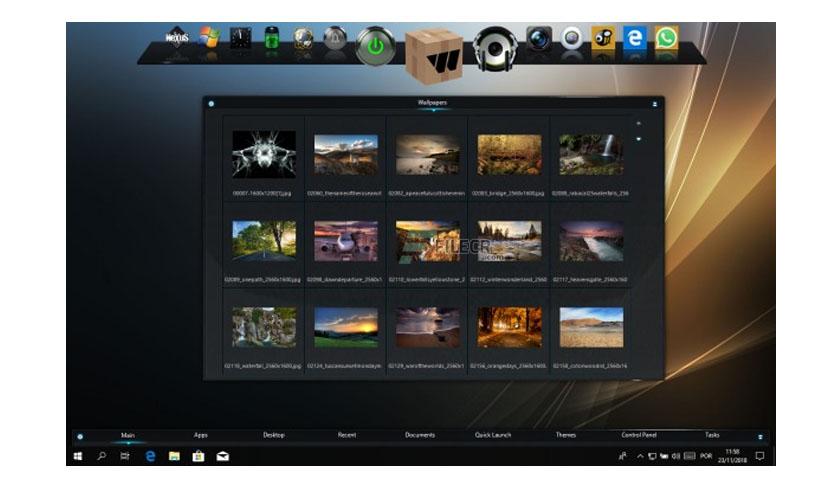Select the sandy desert blue sky wallpaper
The height and width of the screenshot is (484, 836).
(591, 327)
